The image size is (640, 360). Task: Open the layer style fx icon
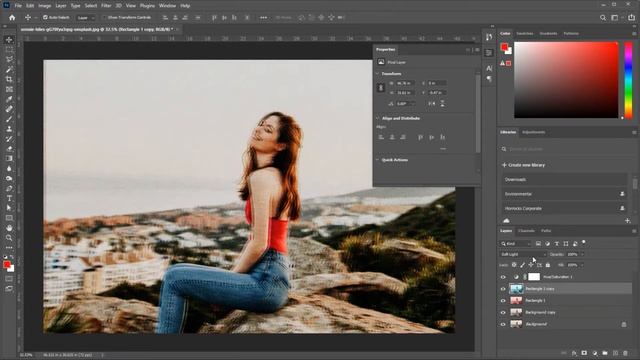click(574, 353)
